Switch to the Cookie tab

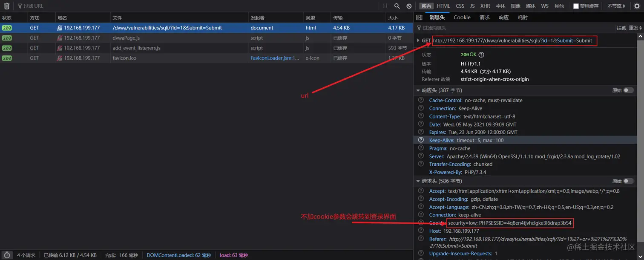[462, 17]
